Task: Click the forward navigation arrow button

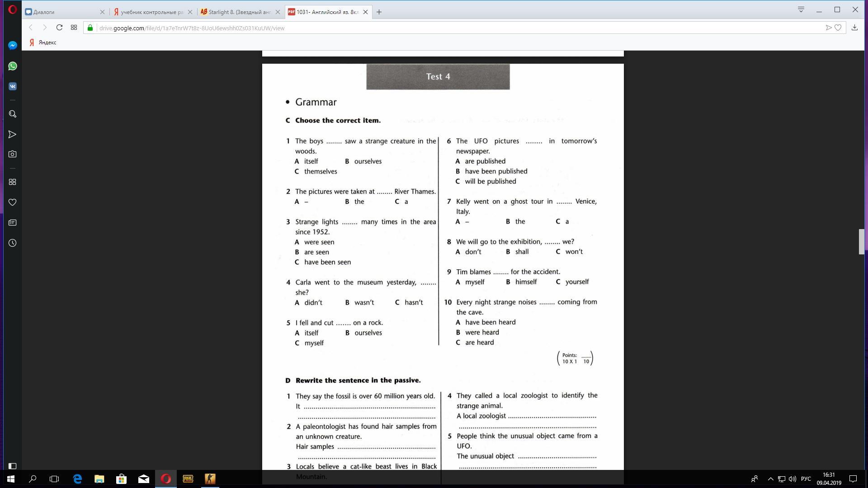Action: point(45,28)
